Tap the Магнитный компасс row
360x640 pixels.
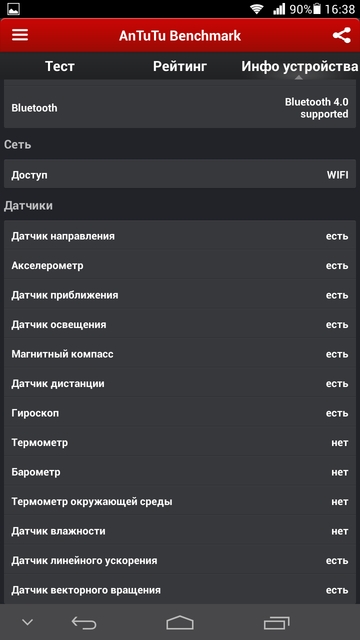click(180, 354)
